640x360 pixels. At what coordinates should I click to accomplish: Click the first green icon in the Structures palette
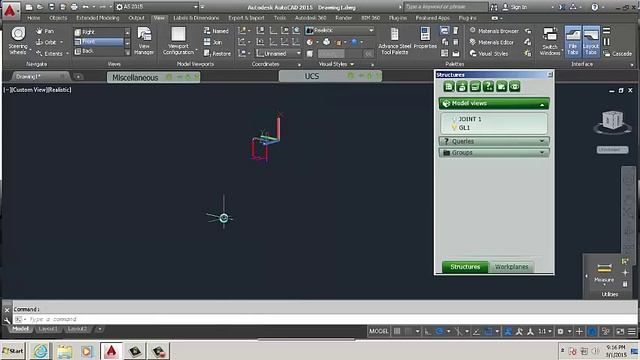click(x=449, y=87)
